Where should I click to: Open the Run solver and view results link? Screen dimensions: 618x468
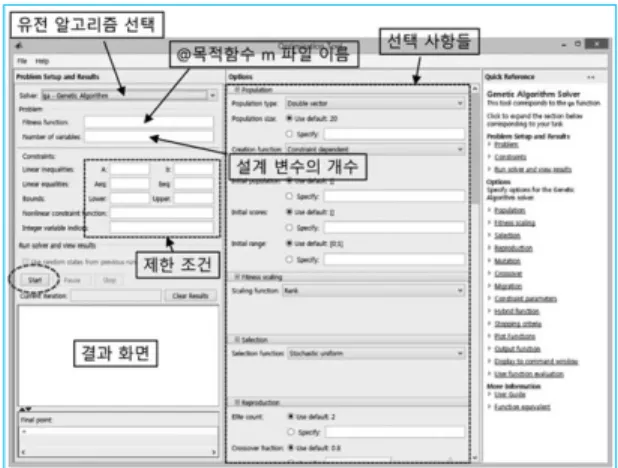tap(533, 170)
